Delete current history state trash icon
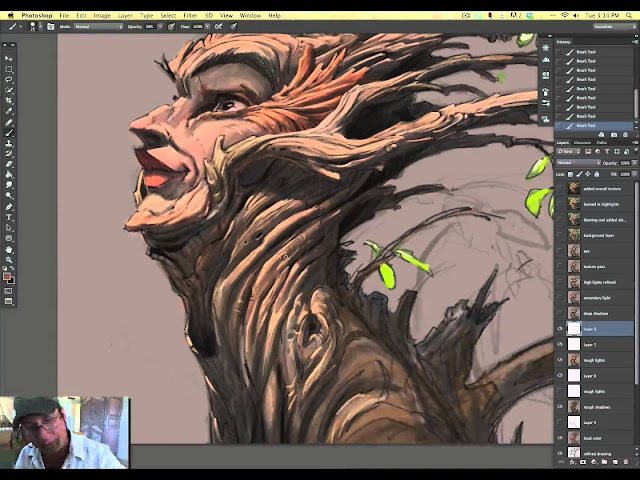 (626, 135)
